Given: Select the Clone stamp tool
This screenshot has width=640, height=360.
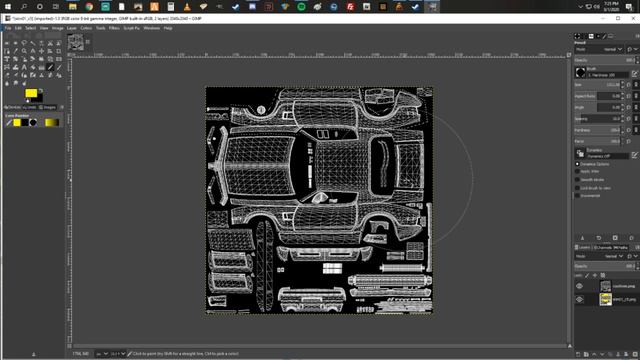Looking at the screenshot, I should (x=41, y=75).
